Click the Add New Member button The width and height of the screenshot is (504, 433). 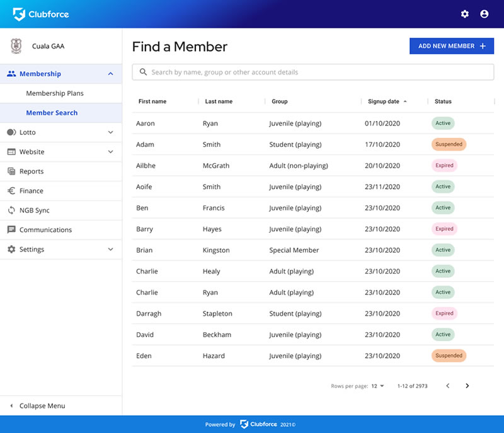[x=451, y=46]
